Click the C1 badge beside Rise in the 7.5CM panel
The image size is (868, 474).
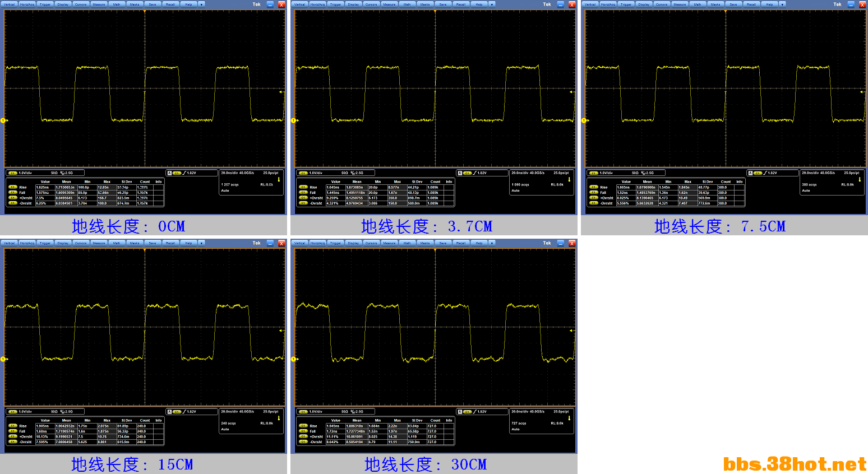click(x=593, y=187)
